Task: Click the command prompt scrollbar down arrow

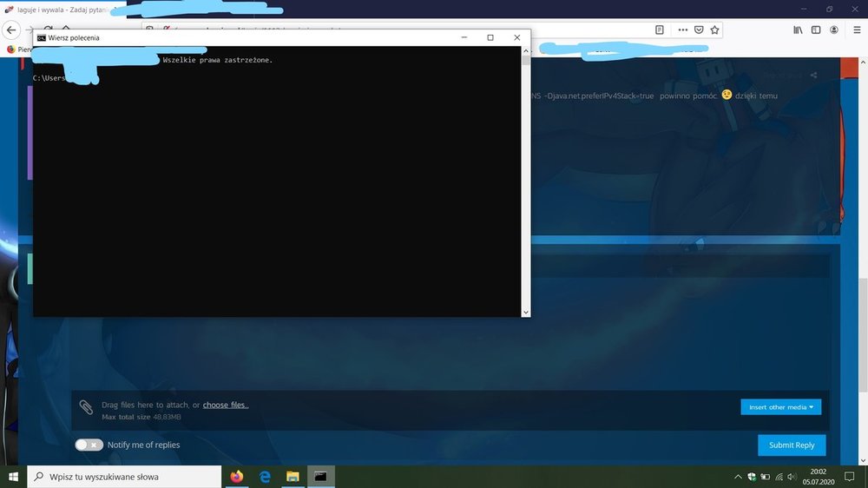Action: 525,312
